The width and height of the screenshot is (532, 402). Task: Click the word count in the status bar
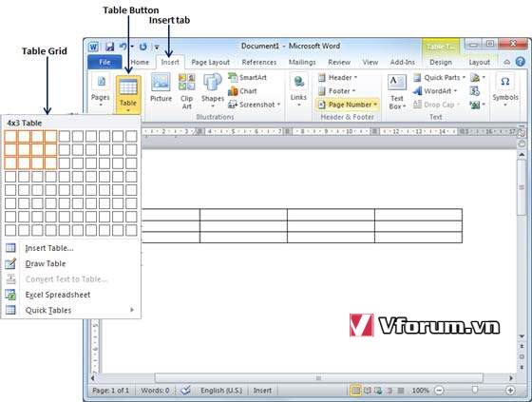[155, 391]
